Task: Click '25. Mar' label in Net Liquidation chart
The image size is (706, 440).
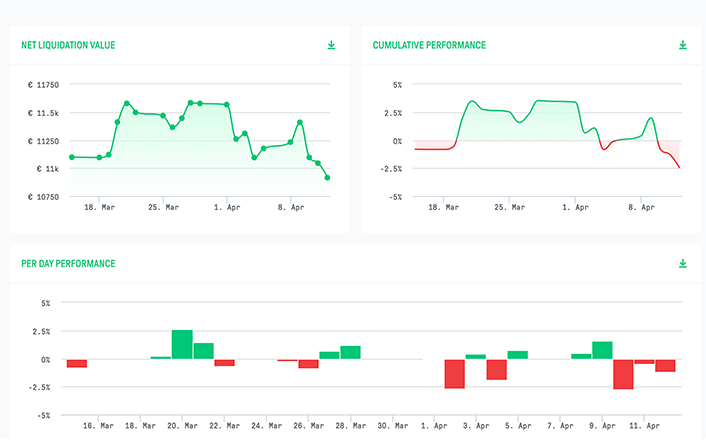Action: click(163, 208)
